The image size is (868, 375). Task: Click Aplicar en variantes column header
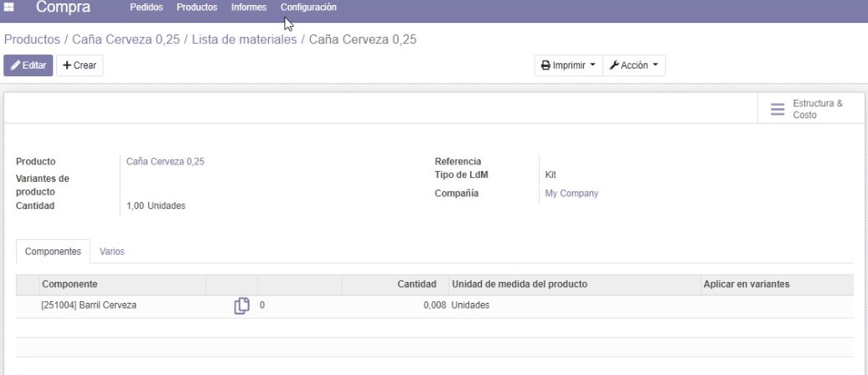[777, 284]
